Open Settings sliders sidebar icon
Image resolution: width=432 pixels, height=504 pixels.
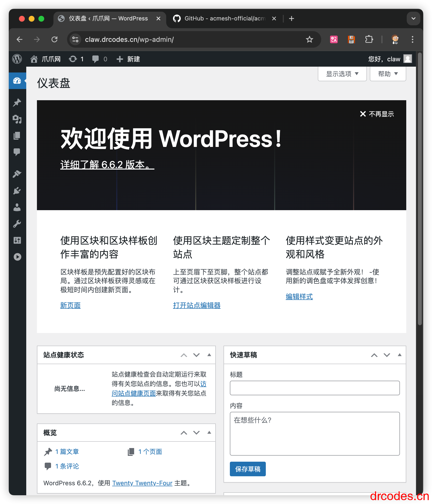pyautogui.click(x=17, y=240)
